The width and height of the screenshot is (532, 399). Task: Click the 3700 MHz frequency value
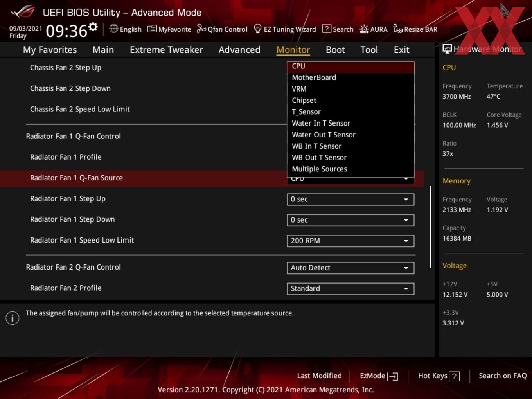(x=457, y=97)
